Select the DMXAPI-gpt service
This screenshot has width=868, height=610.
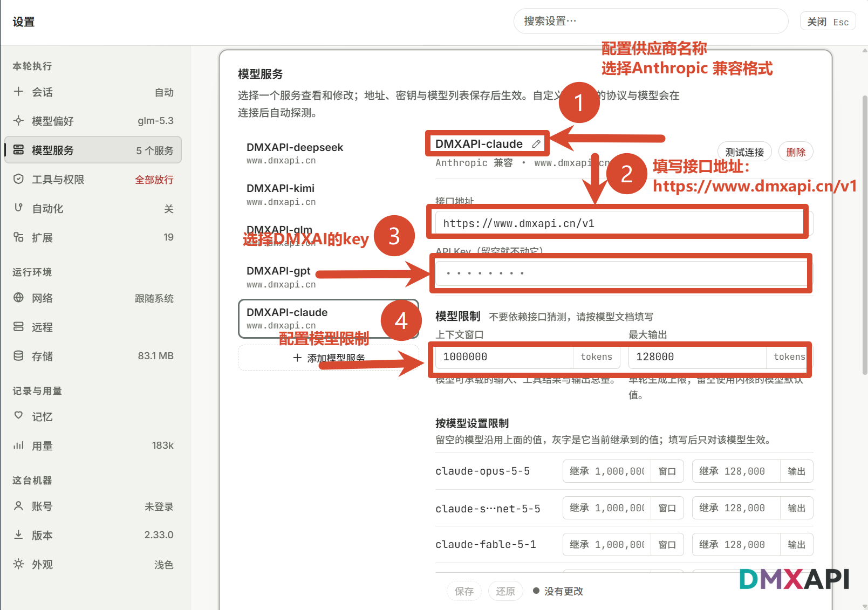pyautogui.click(x=329, y=277)
